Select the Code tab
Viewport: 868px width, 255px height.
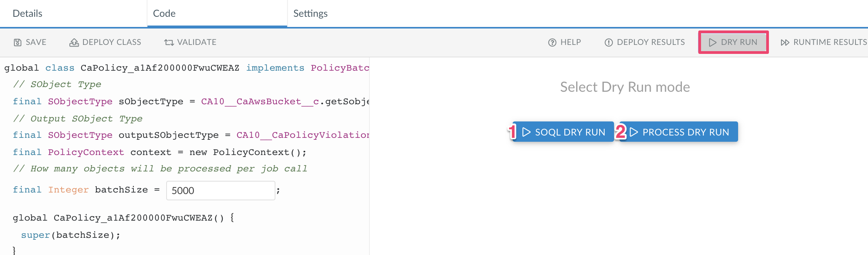164,14
